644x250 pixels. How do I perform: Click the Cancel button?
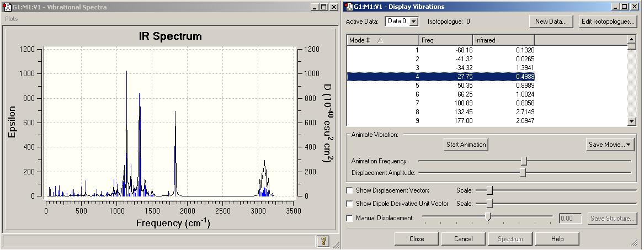click(x=464, y=239)
